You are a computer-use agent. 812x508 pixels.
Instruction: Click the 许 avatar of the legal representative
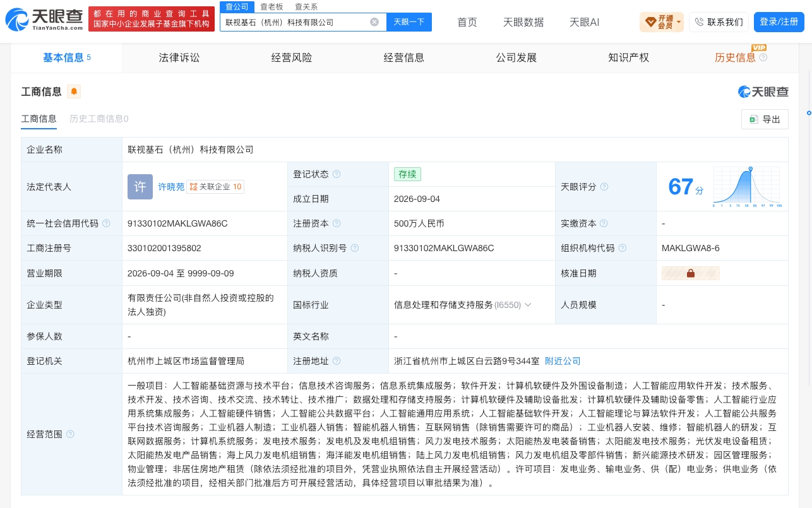140,187
